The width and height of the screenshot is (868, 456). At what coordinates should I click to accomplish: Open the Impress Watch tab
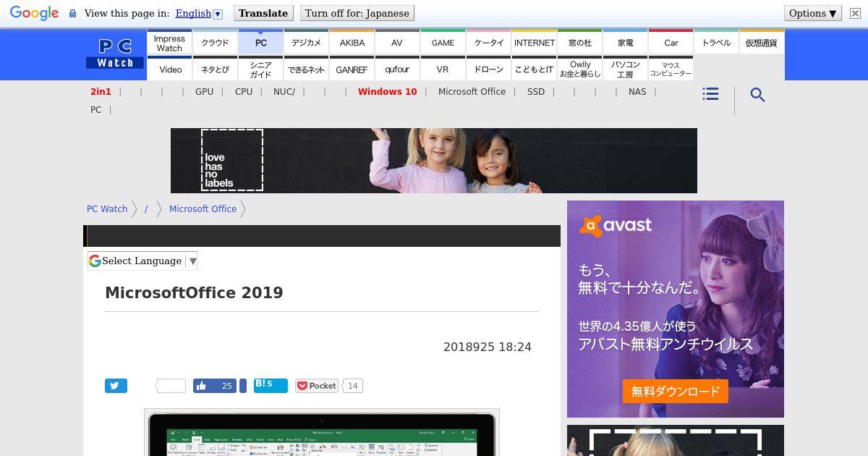(x=169, y=43)
